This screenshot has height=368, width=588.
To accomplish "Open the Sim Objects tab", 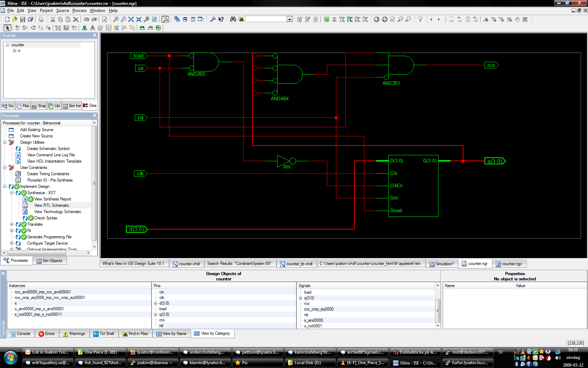I will click(x=49, y=261).
